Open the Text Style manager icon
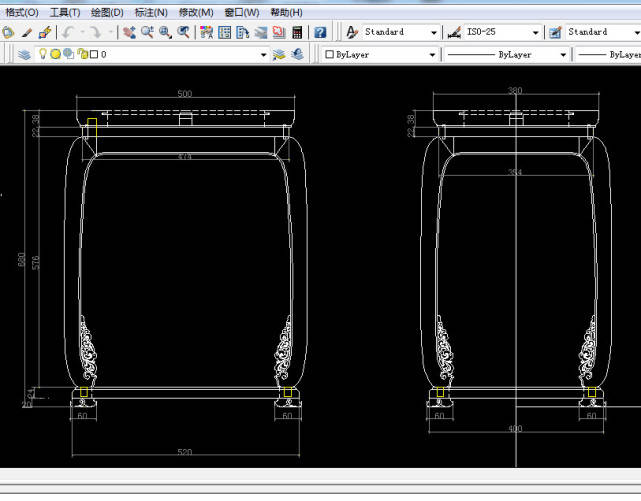The height and width of the screenshot is (501, 641). [x=352, y=32]
